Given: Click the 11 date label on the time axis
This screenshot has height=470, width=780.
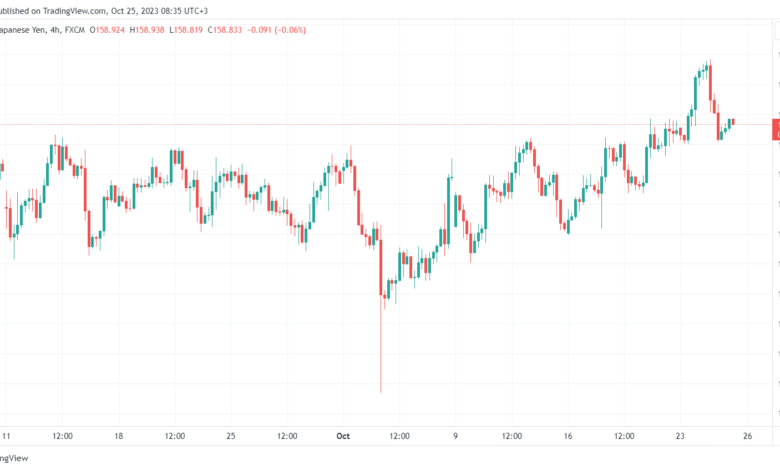Looking at the screenshot, I should (x=7, y=436).
